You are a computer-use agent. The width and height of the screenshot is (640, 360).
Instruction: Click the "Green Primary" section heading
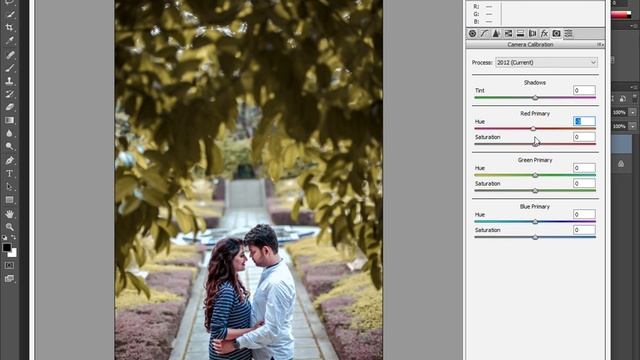click(x=535, y=160)
